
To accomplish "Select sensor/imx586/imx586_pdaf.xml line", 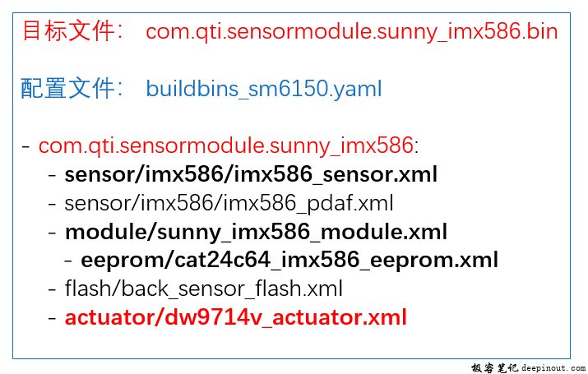I will click(229, 204).
